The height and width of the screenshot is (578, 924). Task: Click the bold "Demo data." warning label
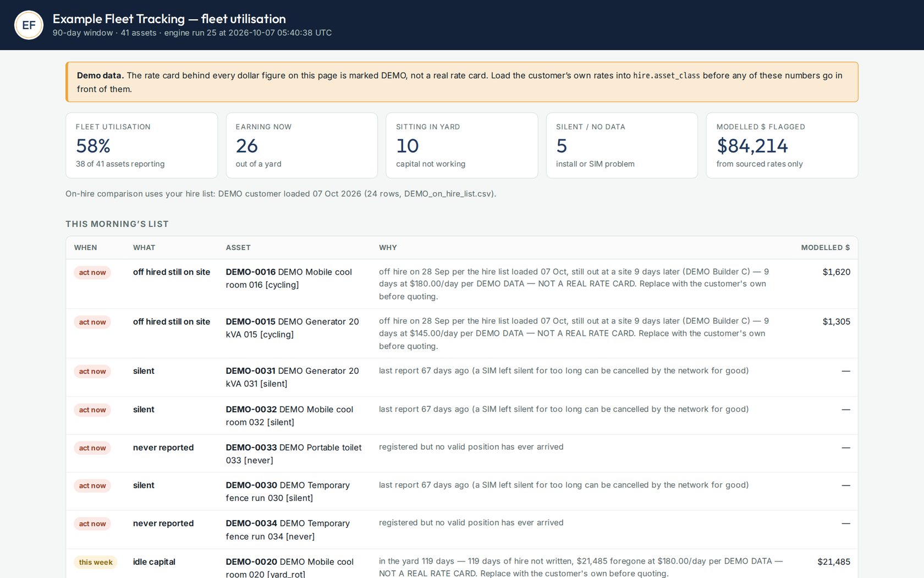100,75
